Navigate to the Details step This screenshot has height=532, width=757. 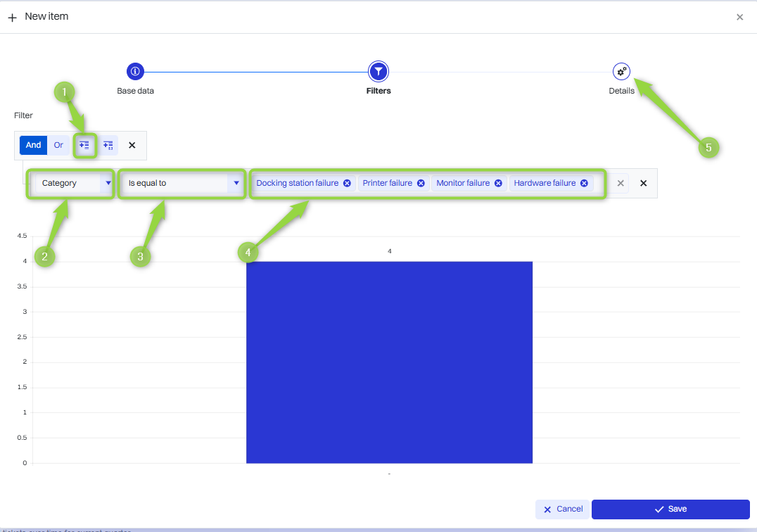tap(621, 72)
